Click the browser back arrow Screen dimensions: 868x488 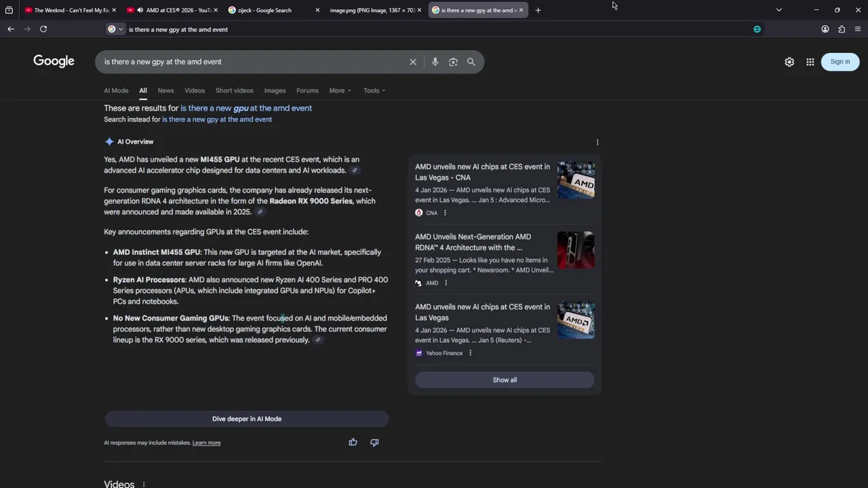[10, 29]
